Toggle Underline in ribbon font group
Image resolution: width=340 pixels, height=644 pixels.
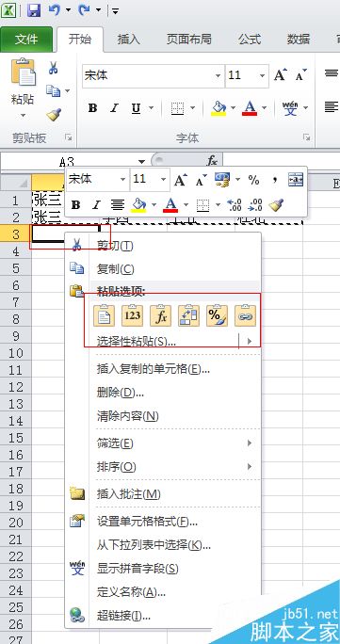pos(136,108)
